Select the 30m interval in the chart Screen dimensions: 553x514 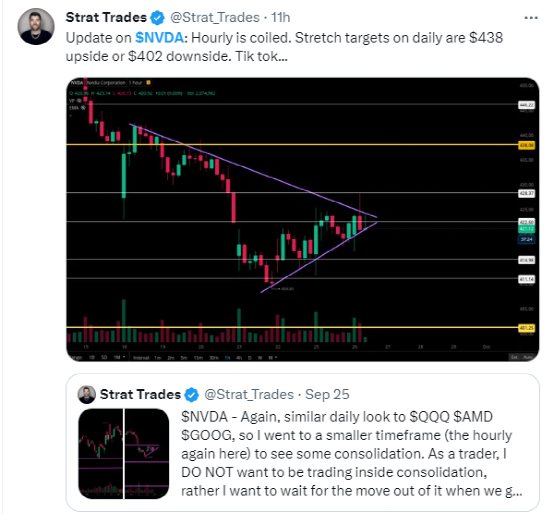pyautogui.click(x=214, y=358)
